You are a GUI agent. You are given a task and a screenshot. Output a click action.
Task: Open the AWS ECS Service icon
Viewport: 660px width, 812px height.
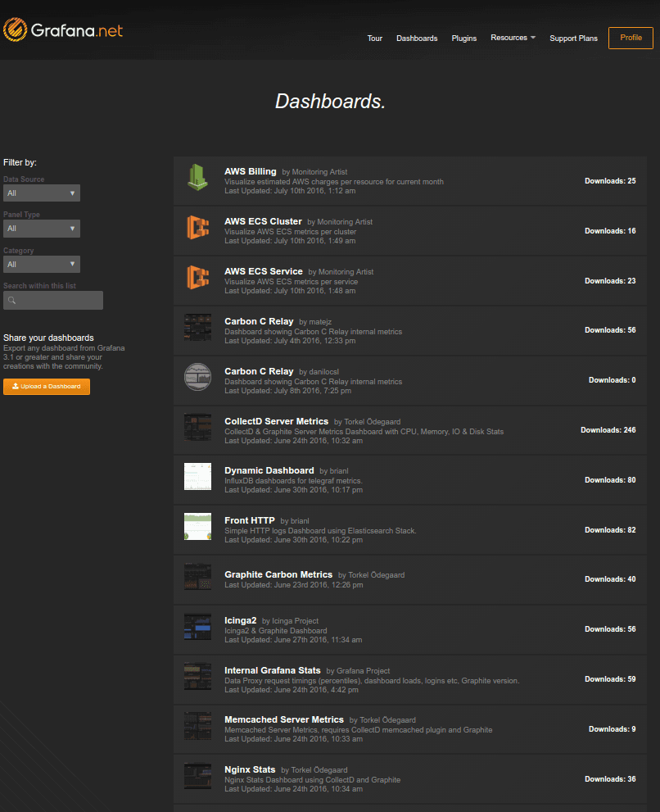[x=197, y=277]
